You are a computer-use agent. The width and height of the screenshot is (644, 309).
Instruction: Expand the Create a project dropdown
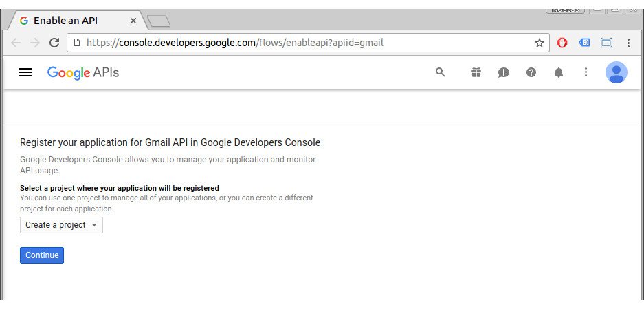click(x=62, y=225)
